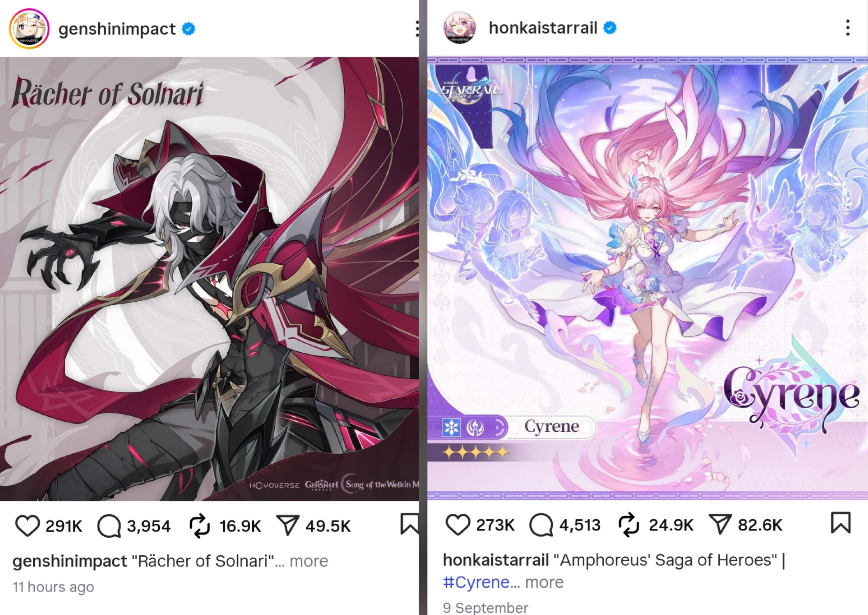The height and width of the screenshot is (615, 868).
Task: Repost the genshinimpact post
Action: [199, 526]
